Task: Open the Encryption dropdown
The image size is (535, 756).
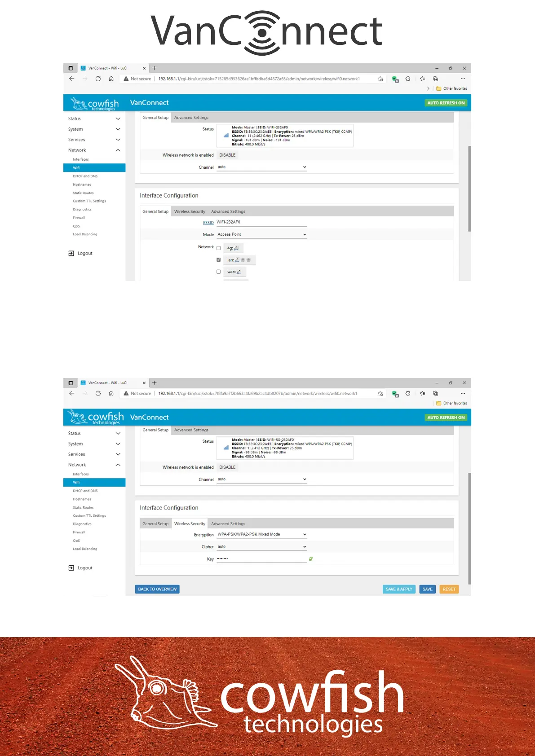Action: click(x=262, y=534)
